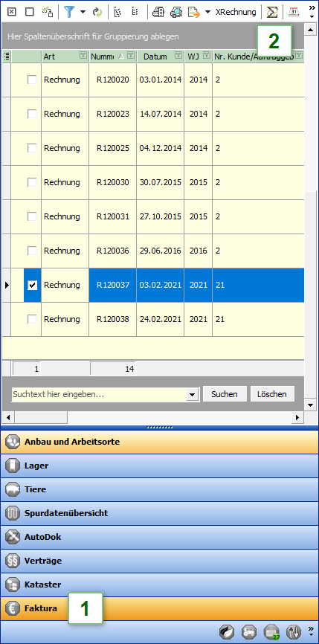319x644 pixels.
Task: Click the print preview magnifier icon
Action: 175,12
